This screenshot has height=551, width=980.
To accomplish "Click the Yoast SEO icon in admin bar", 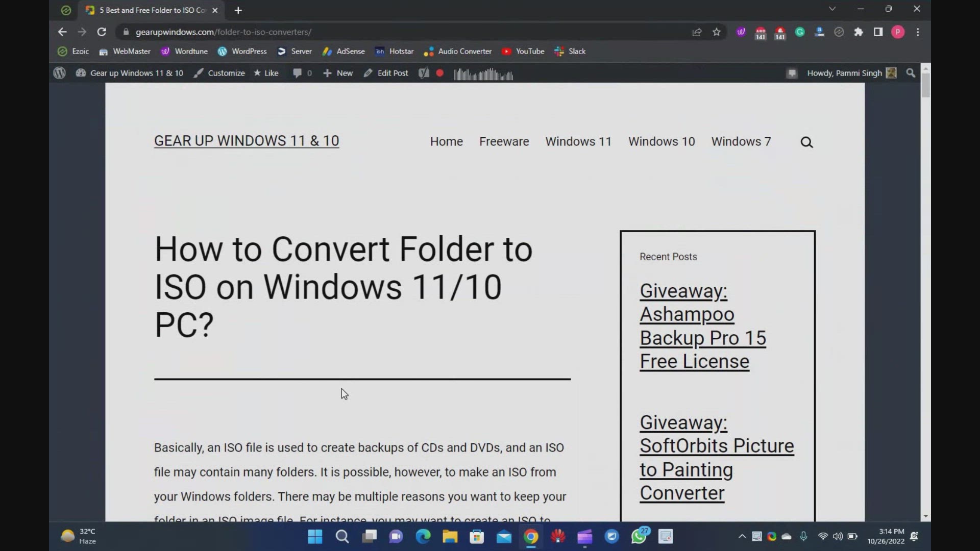I will 424,73.
